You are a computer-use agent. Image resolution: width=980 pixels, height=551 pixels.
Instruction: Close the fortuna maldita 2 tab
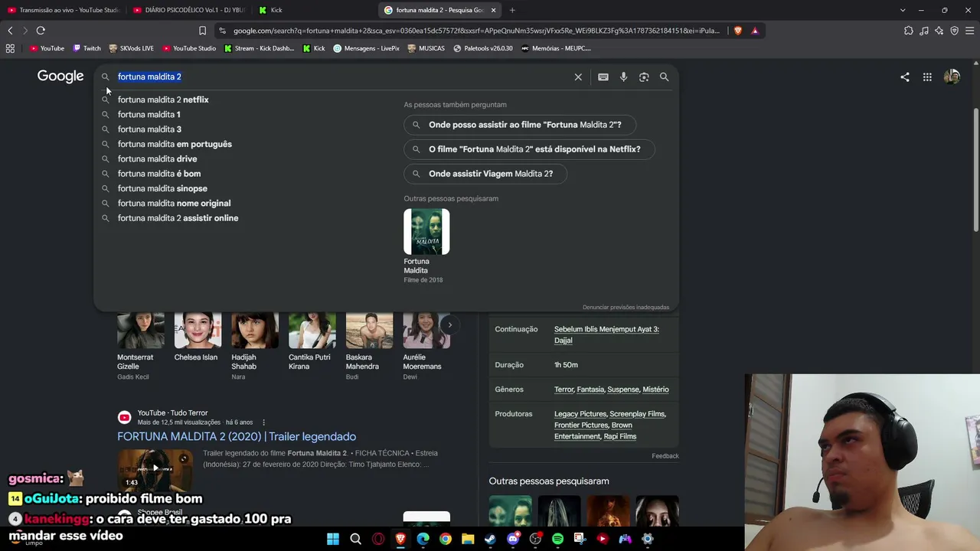(493, 10)
